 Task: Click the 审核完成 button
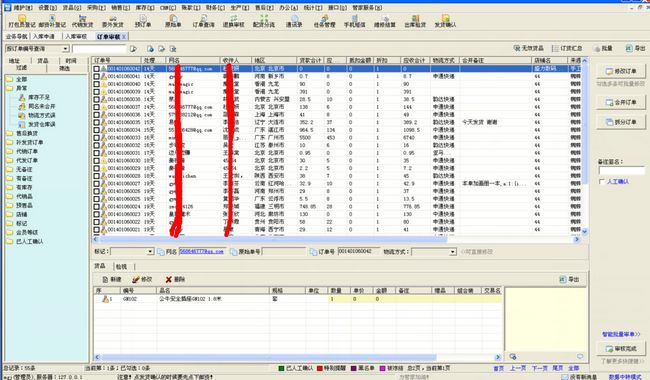coord(621,349)
